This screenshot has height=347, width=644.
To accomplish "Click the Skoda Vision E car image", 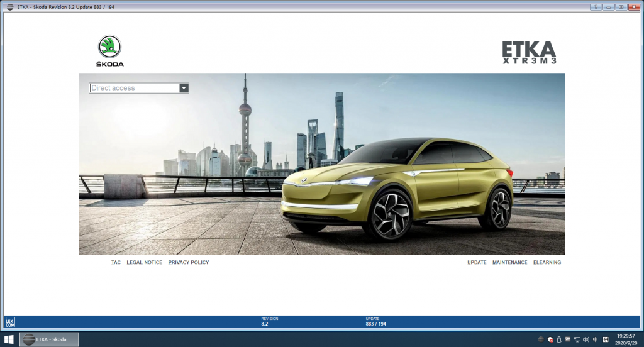I will click(x=397, y=189).
